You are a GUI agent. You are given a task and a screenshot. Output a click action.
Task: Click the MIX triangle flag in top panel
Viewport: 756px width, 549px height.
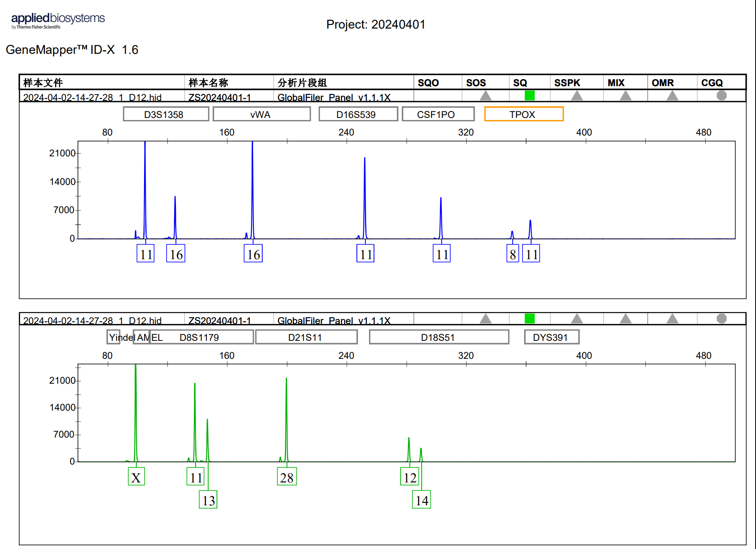point(625,96)
